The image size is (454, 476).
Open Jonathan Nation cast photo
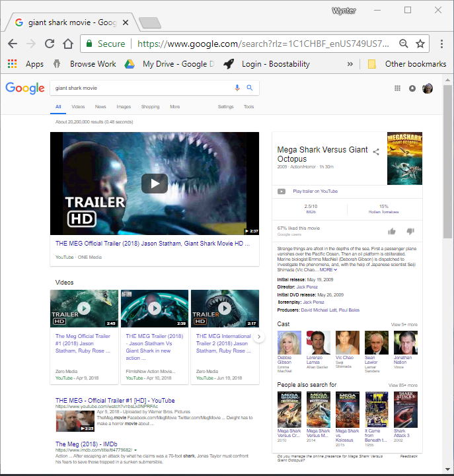(x=406, y=343)
